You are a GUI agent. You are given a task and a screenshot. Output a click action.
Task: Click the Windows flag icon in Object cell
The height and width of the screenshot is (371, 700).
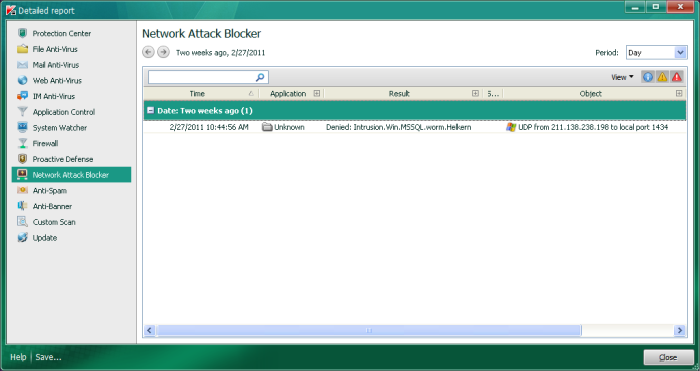(x=511, y=127)
